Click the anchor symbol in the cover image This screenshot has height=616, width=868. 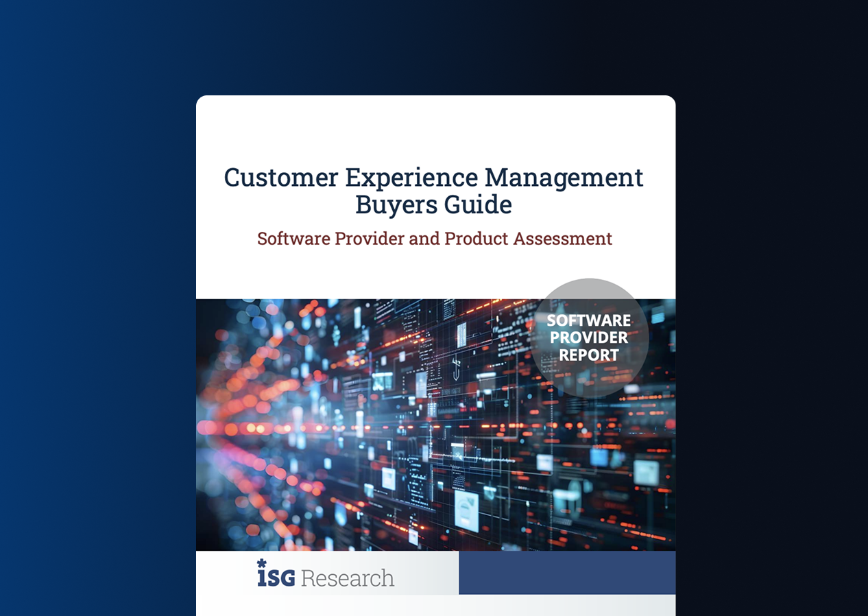455,367
